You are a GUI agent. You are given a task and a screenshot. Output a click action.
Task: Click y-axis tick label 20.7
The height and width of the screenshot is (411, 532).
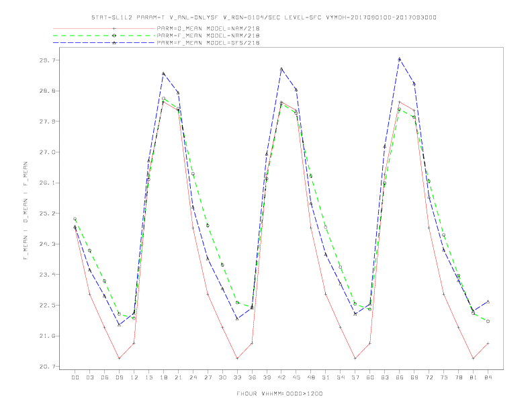46,367
